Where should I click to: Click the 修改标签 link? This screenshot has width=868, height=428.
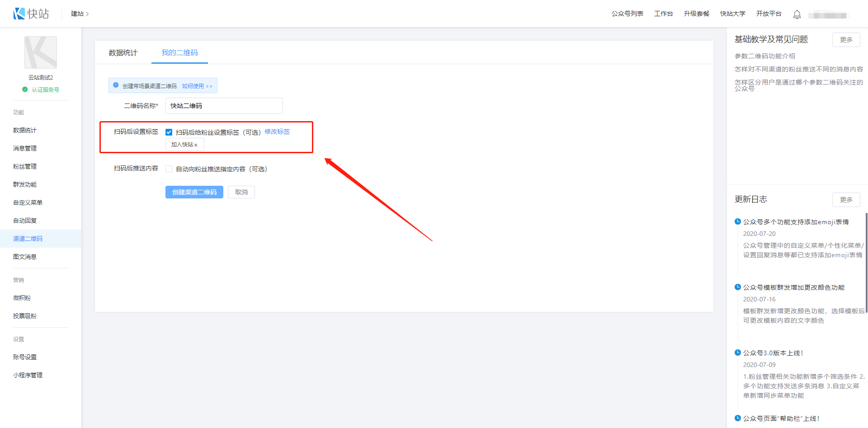pos(277,132)
